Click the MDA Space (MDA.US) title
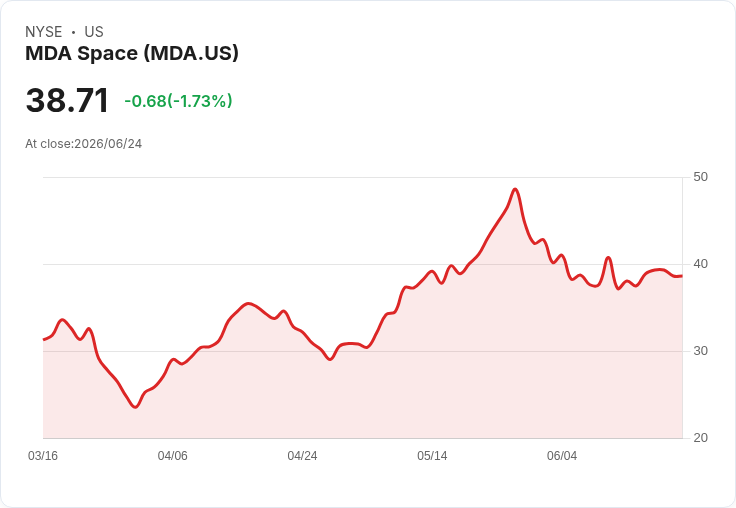Image resolution: width=736 pixels, height=508 pixels. pyautogui.click(x=132, y=53)
